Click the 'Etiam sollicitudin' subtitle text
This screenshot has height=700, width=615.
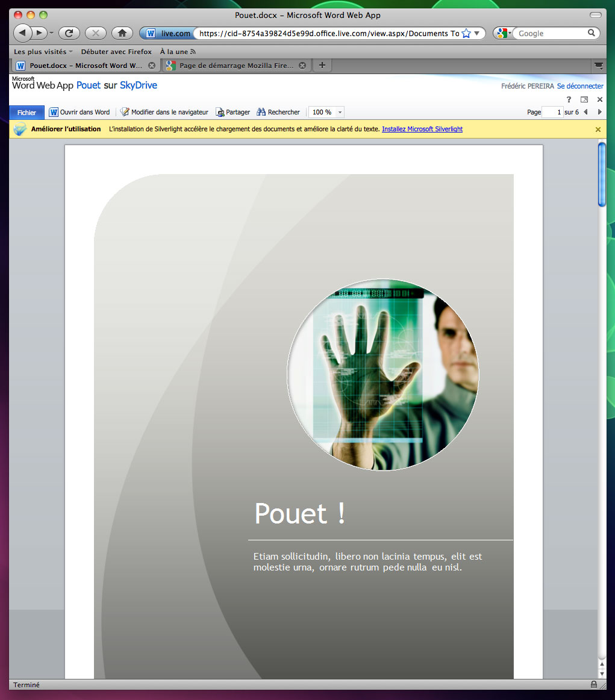tap(368, 562)
